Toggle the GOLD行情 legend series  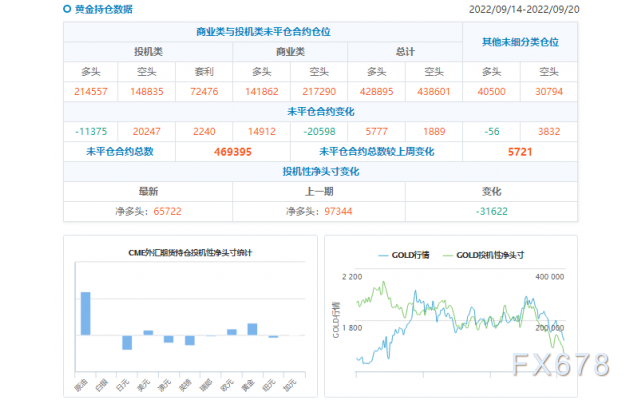pos(404,256)
